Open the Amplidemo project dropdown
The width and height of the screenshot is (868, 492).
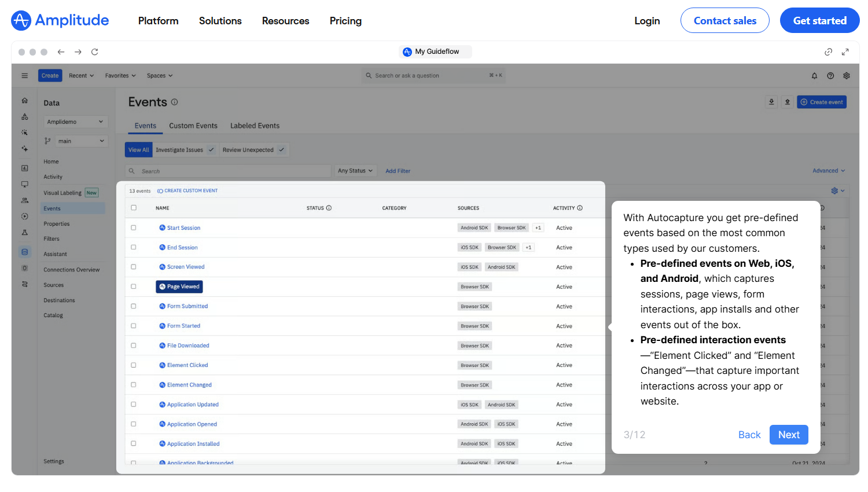pos(76,122)
